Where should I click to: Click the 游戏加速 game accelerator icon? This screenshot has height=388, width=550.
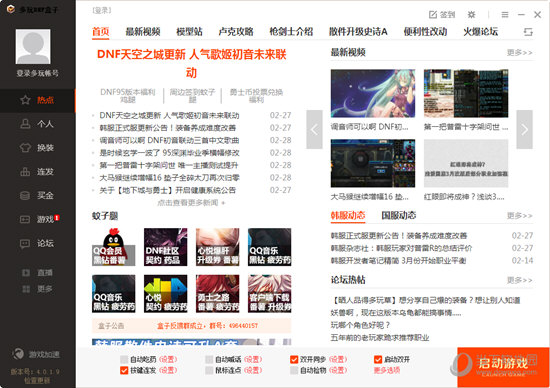point(18,354)
